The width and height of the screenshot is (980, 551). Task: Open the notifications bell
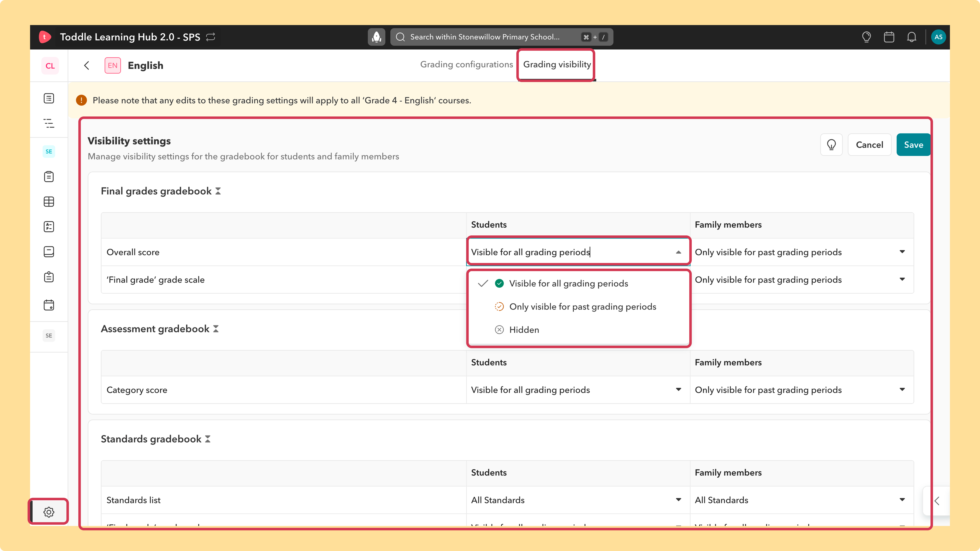coord(912,37)
